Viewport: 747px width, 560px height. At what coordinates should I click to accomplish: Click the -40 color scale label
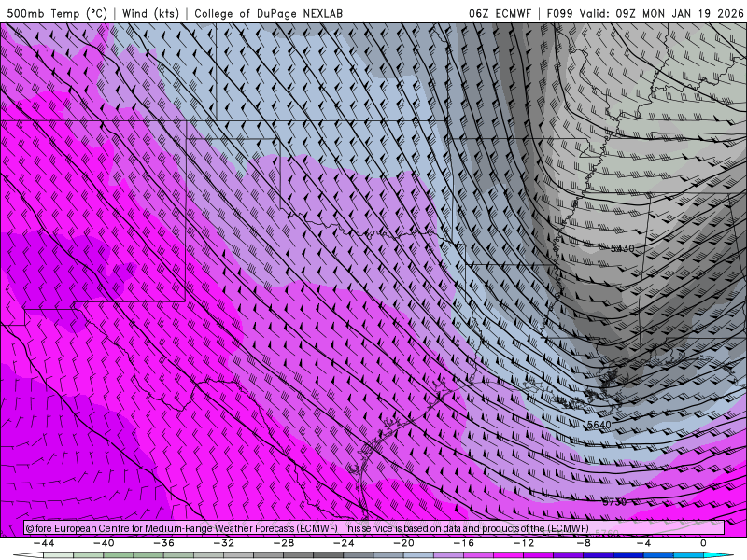(104, 543)
